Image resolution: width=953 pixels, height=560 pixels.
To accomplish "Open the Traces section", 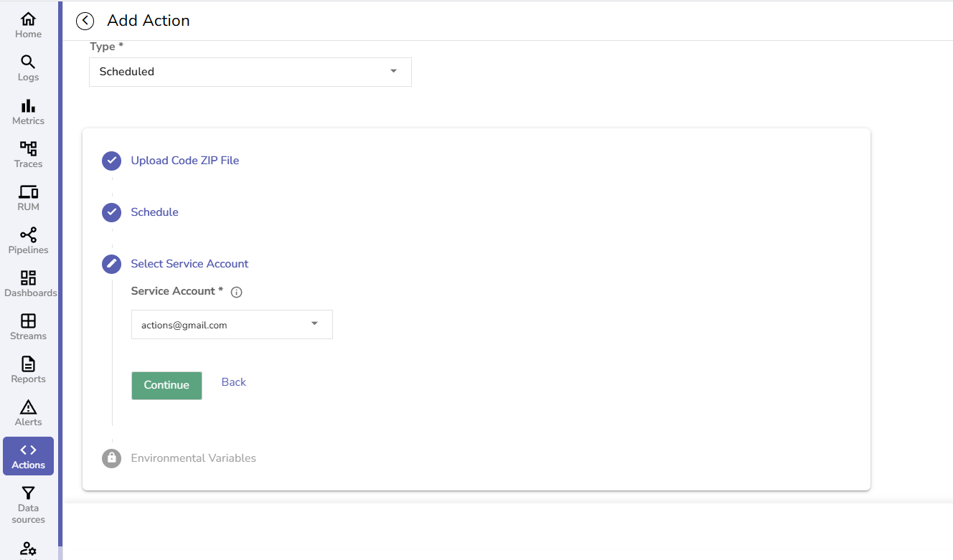I will click(28, 154).
